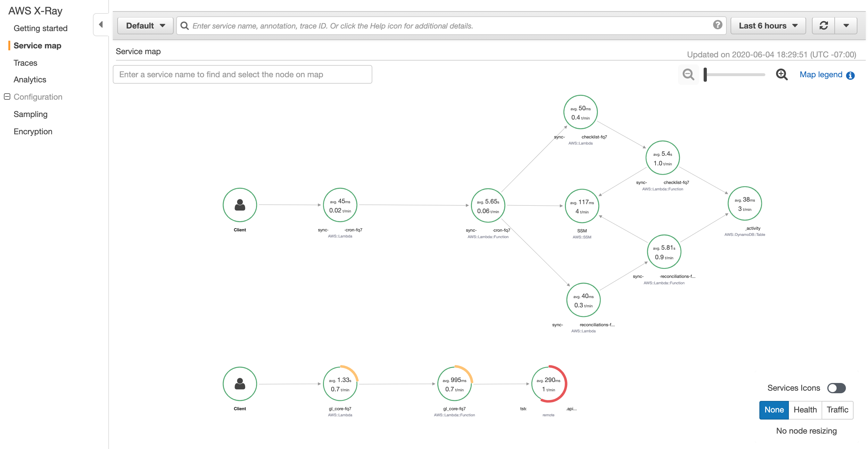This screenshot has width=868, height=449.
Task: Focus the filter expression search field
Action: (x=451, y=26)
